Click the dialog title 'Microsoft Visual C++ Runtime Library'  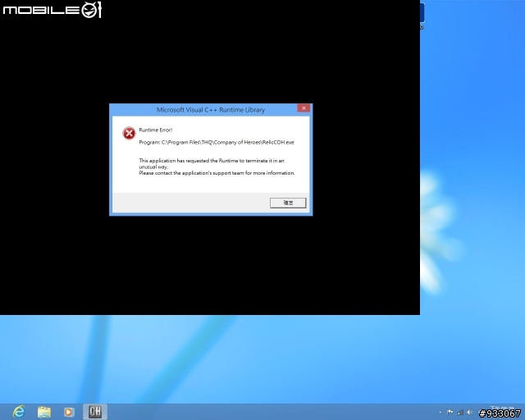(211, 110)
